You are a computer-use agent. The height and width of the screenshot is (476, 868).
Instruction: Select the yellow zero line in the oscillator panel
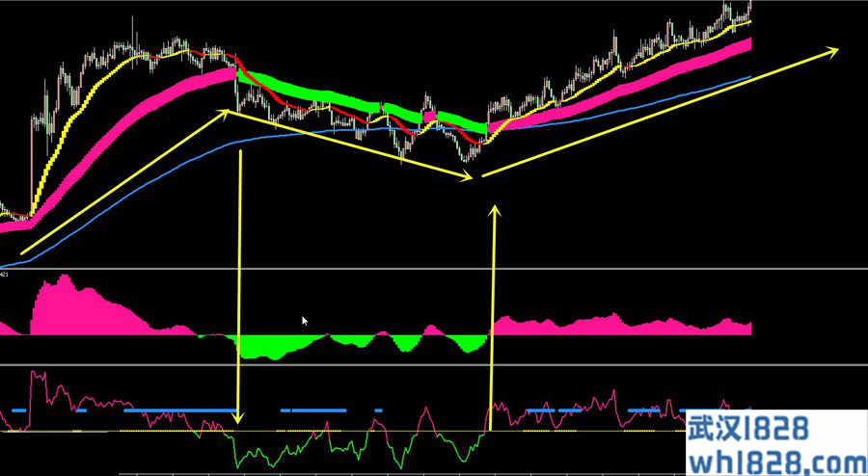tap(343, 431)
